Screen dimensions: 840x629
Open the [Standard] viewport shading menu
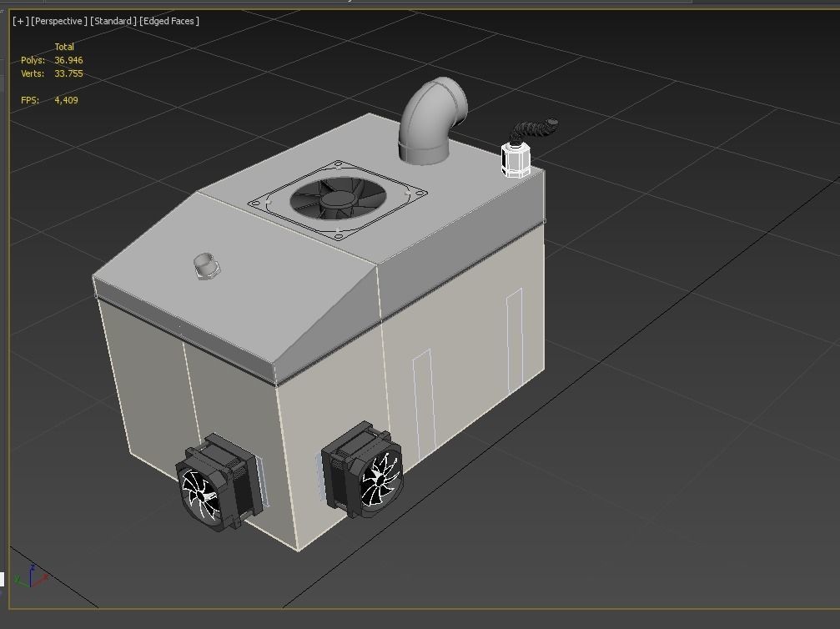pyautogui.click(x=113, y=21)
